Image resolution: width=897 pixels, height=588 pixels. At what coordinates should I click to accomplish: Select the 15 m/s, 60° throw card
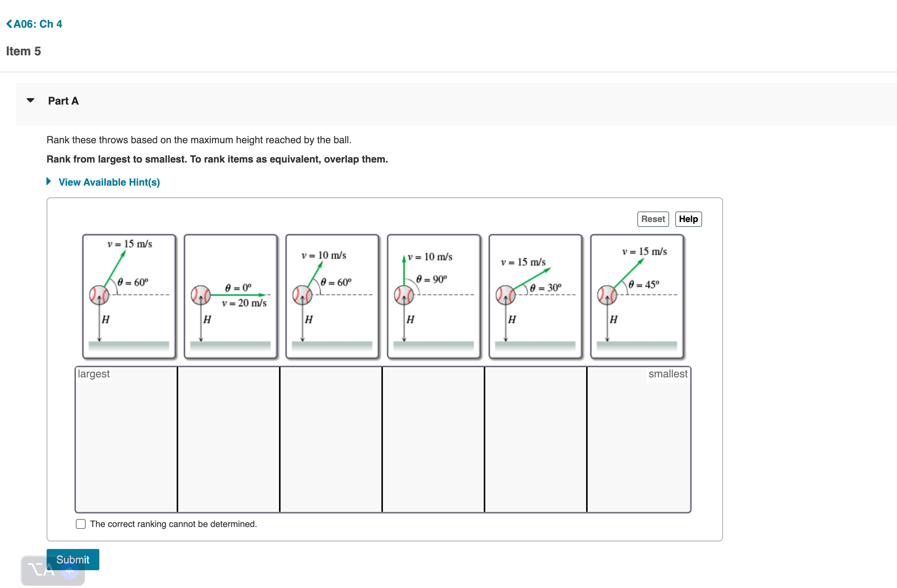coord(129,296)
